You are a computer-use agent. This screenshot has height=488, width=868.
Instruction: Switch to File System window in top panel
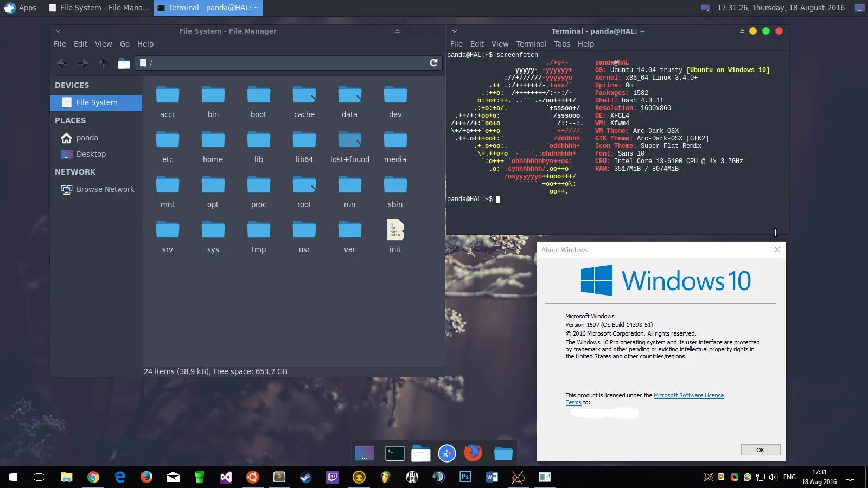click(x=99, y=8)
